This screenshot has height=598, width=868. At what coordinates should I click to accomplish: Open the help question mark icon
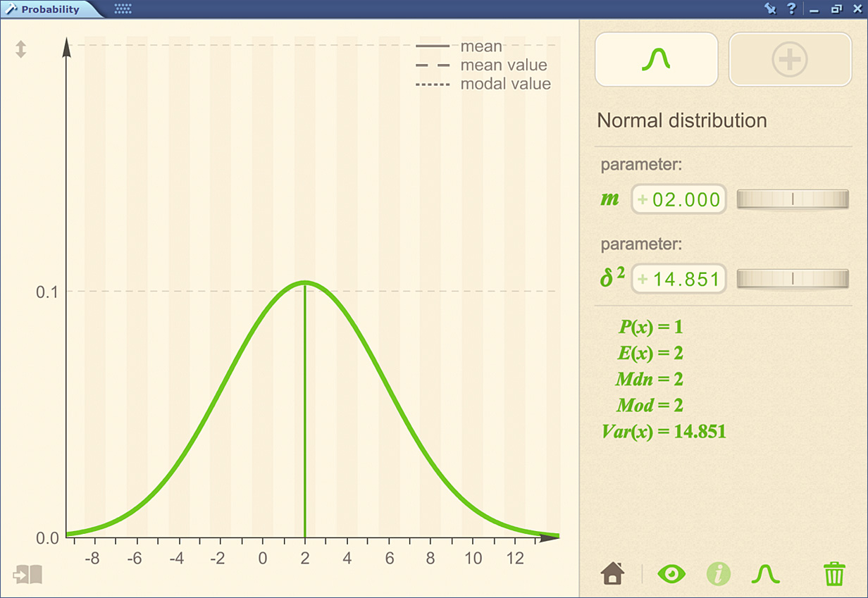pyautogui.click(x=791, y=9)
